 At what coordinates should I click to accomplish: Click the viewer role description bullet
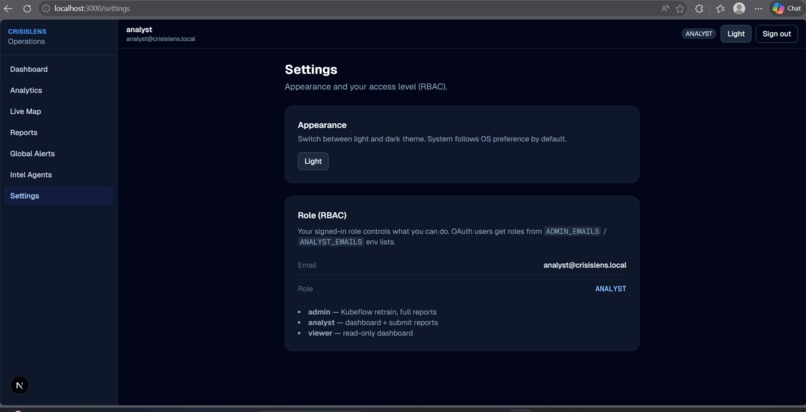click(x=360, y=333)
